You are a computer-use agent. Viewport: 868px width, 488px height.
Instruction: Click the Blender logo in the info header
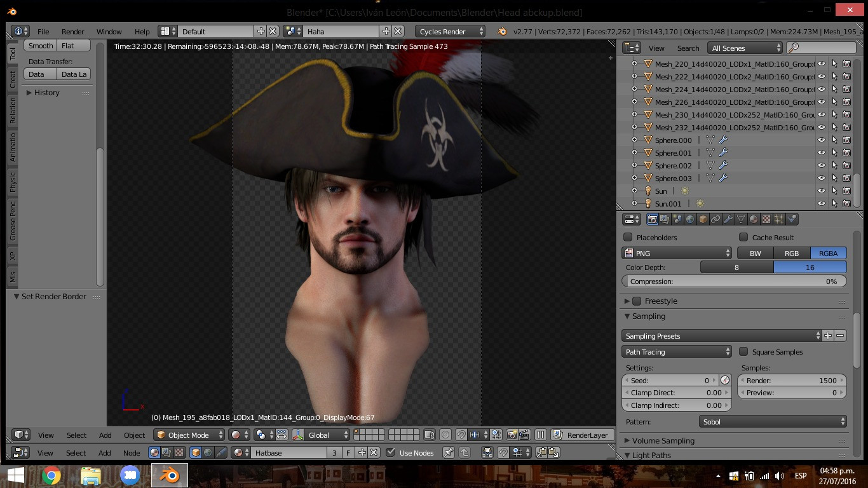tap(502, 31)
